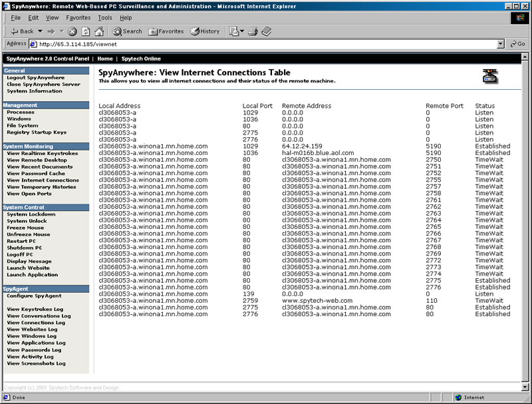Go to the Home page icon
The height and width of the screenshot is (404, 532).
click(99, 31)
